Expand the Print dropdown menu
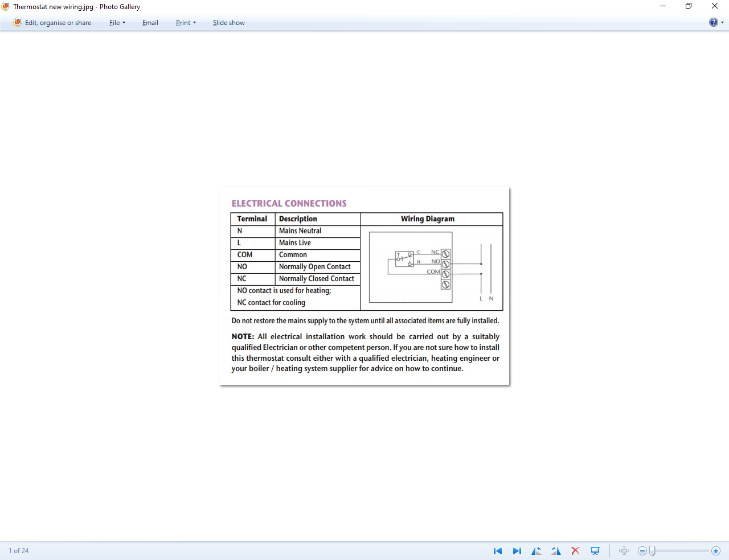The image size is (729, 560). pos(186,23)
